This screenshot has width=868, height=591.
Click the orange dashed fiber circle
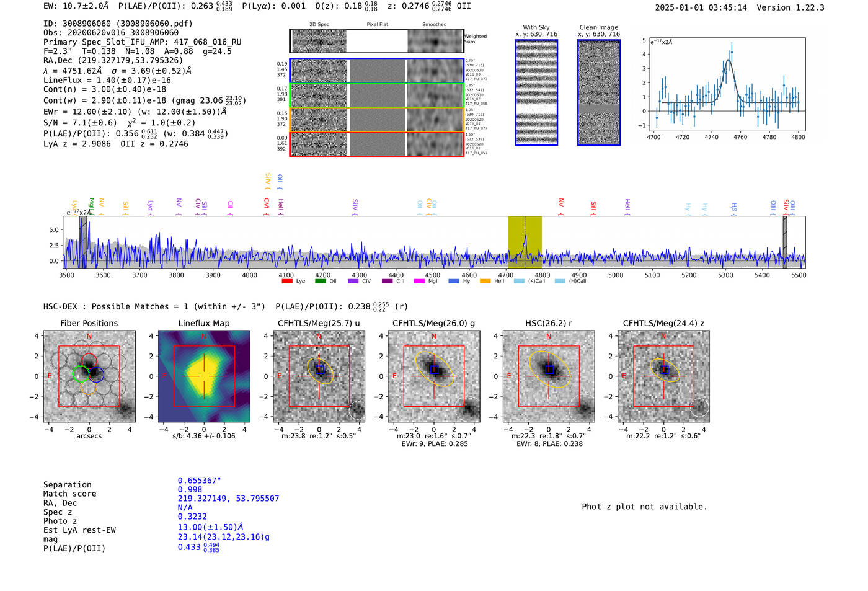tap(89, 388)
